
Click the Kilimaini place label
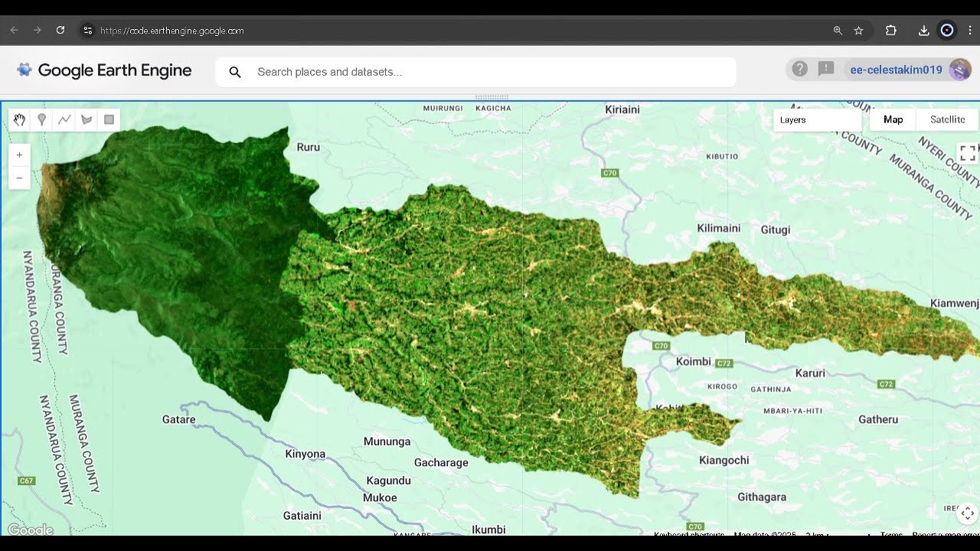click(719, 228)
